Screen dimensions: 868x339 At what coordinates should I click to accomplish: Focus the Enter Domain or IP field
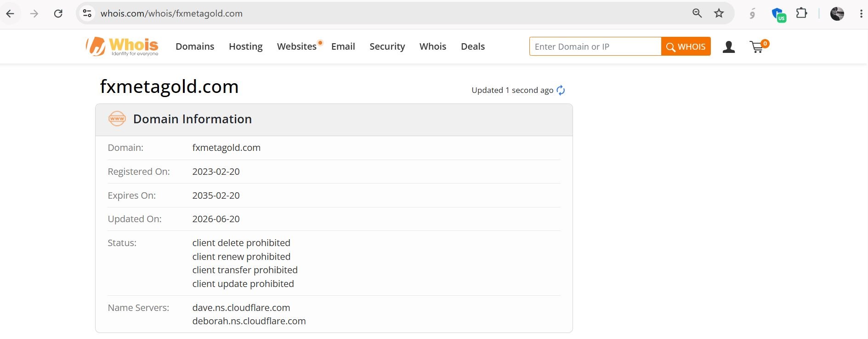(595, 46)
